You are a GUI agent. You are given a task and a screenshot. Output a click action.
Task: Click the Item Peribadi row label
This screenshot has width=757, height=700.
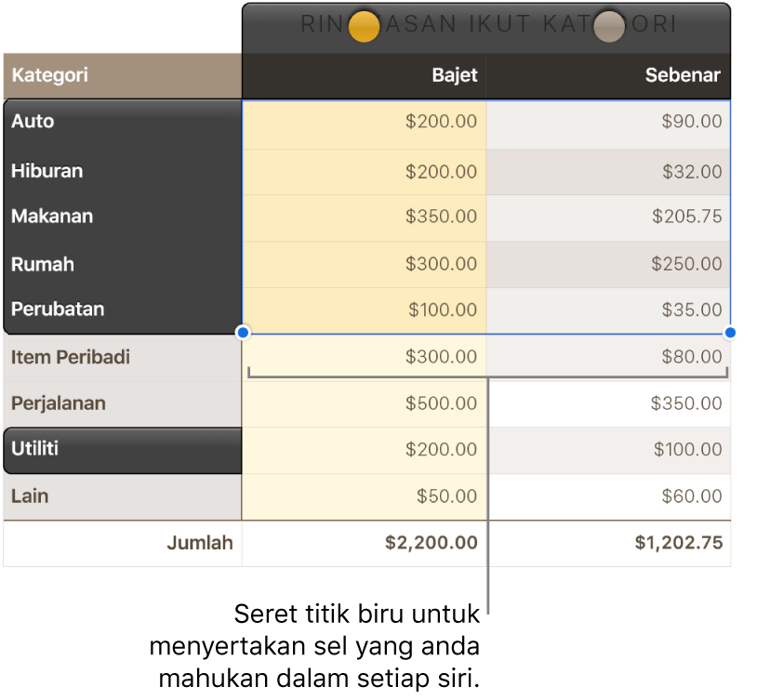click(122, 357)
